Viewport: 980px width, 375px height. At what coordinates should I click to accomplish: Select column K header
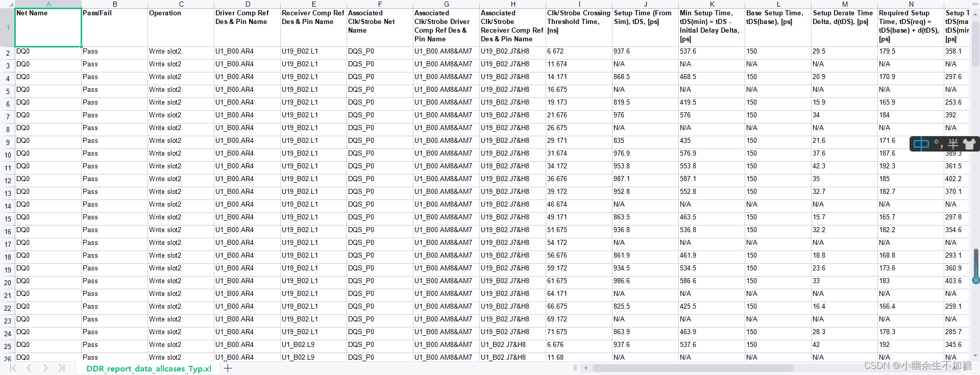click(x=712, y=4)
